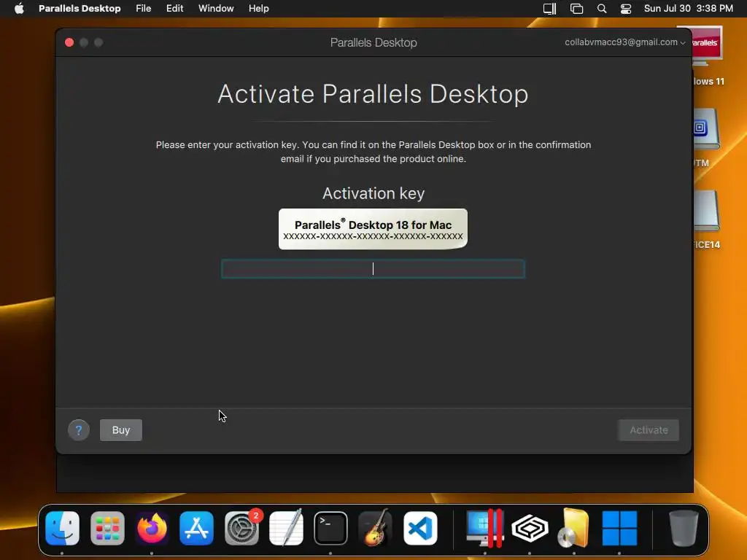Open the Edit menu
The image size is (747, 560).
point(174,9)
